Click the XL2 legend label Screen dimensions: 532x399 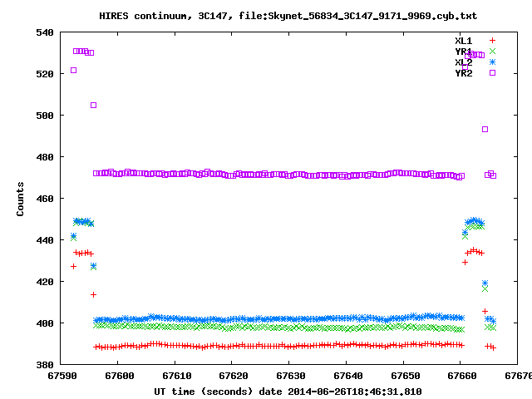click(x=464, y=62)
